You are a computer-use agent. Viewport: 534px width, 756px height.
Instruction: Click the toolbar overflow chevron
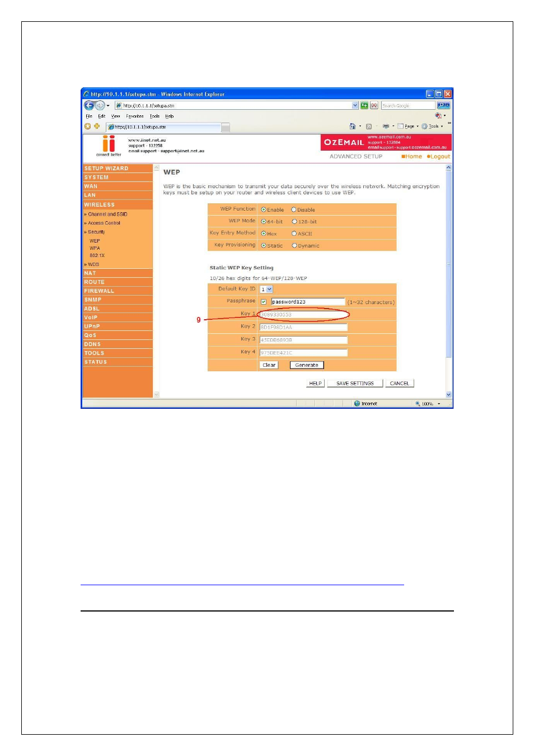pyautogui.click(x=449, y=123)
